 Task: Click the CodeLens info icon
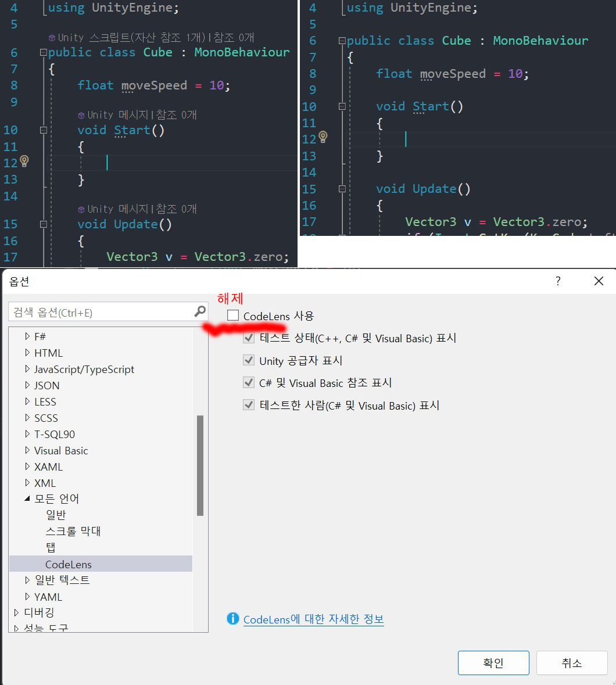[233, 619]
